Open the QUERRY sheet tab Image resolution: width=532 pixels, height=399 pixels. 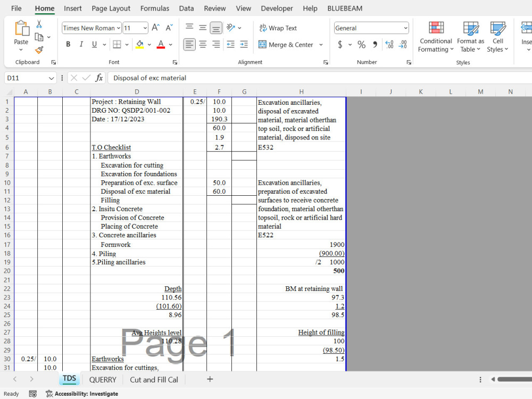(103, 379)
